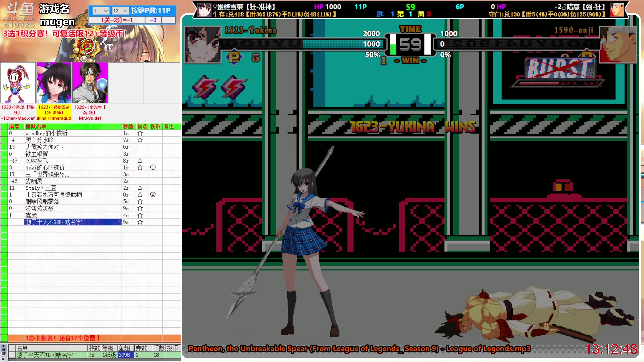The height and width of the screenshot is (362, 644).
Task: Click the anji portrait in the game HUD
Action: (x=618, y=45)
